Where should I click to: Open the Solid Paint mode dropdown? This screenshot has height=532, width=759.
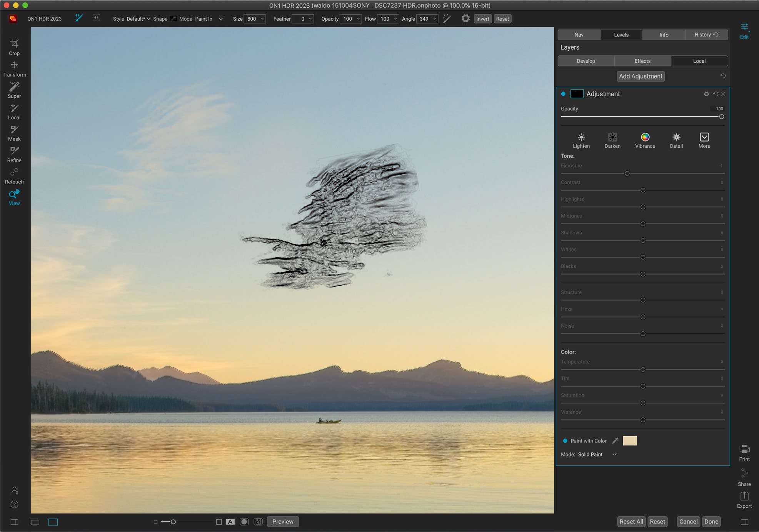point(597,454)
